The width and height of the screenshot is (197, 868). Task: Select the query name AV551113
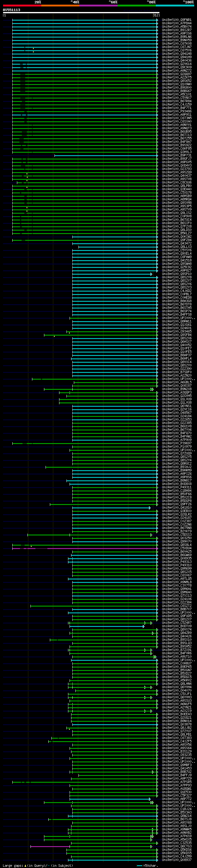coord(11,10)
